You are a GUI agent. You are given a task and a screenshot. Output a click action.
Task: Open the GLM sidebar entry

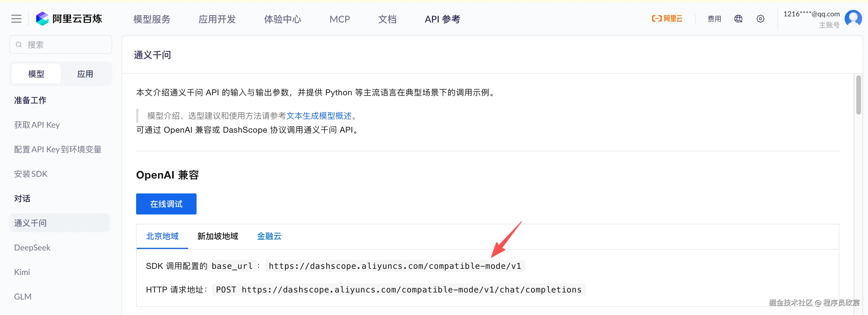[x=22, y=297]
